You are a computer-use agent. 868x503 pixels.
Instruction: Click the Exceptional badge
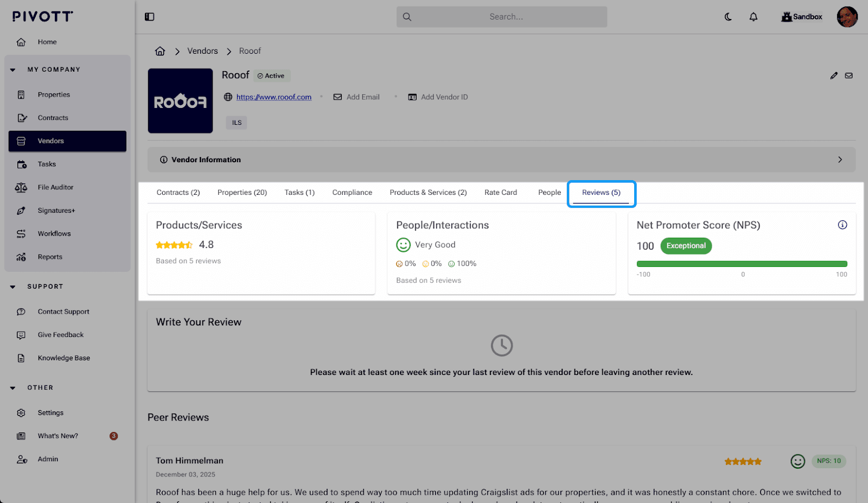coord(686,246)
